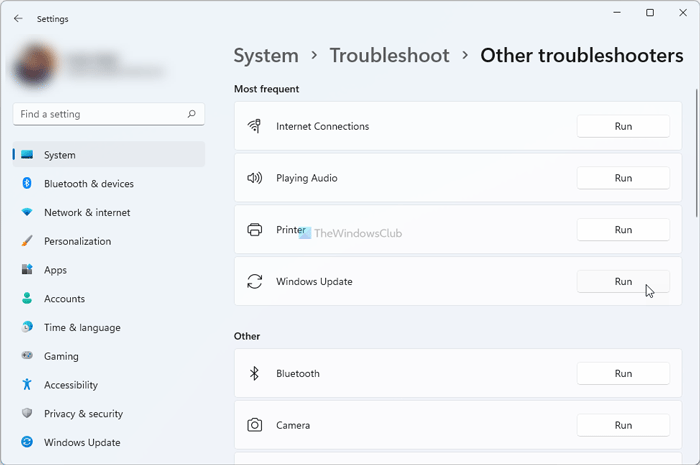This screenshot has height=465, width=700.
Task: Run the Internet Connections troubleshooter
Action: tap(623, 126)
